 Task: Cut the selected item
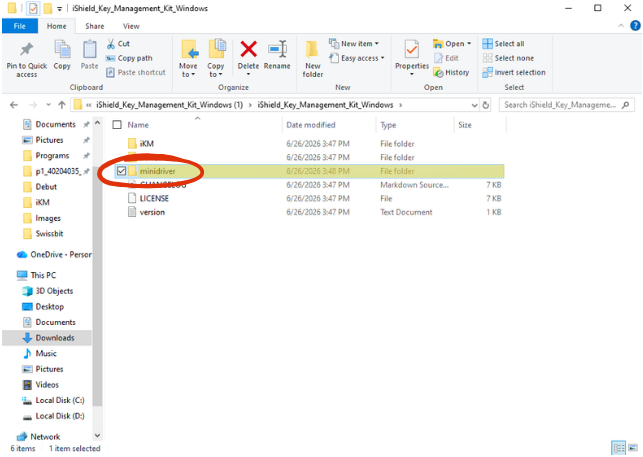coord(118,43)
